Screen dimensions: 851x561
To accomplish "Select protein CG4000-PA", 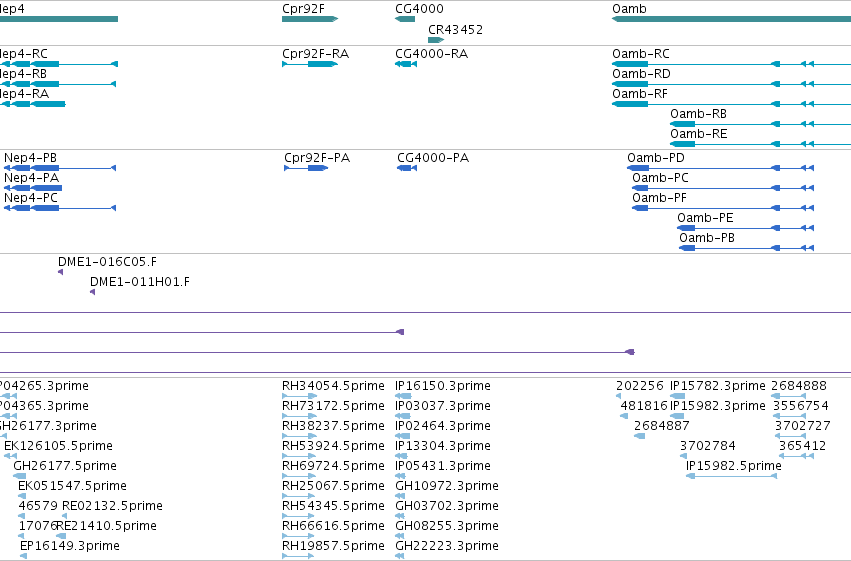I will pyautogui.click(x=407, y=168).
